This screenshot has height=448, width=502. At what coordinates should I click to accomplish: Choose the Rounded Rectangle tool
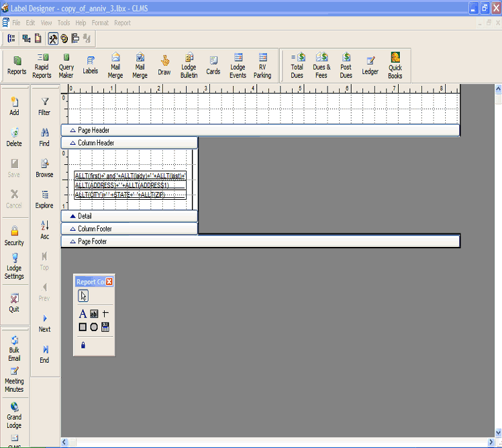click(x=94, y=327)
